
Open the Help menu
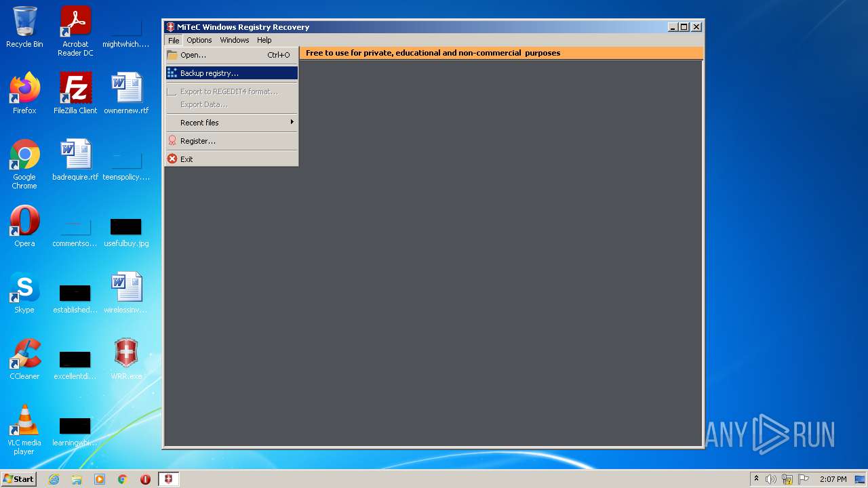(x=264, y=40)
